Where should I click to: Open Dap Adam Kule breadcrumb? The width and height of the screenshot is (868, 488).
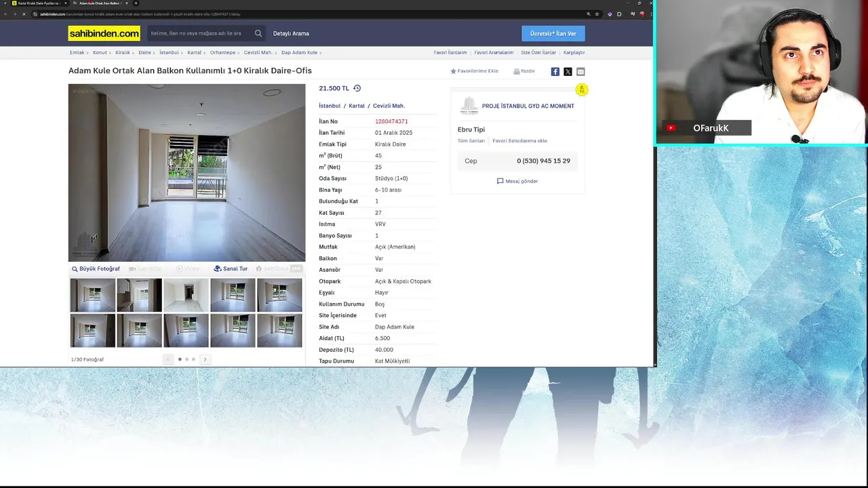tap(299, 52)
